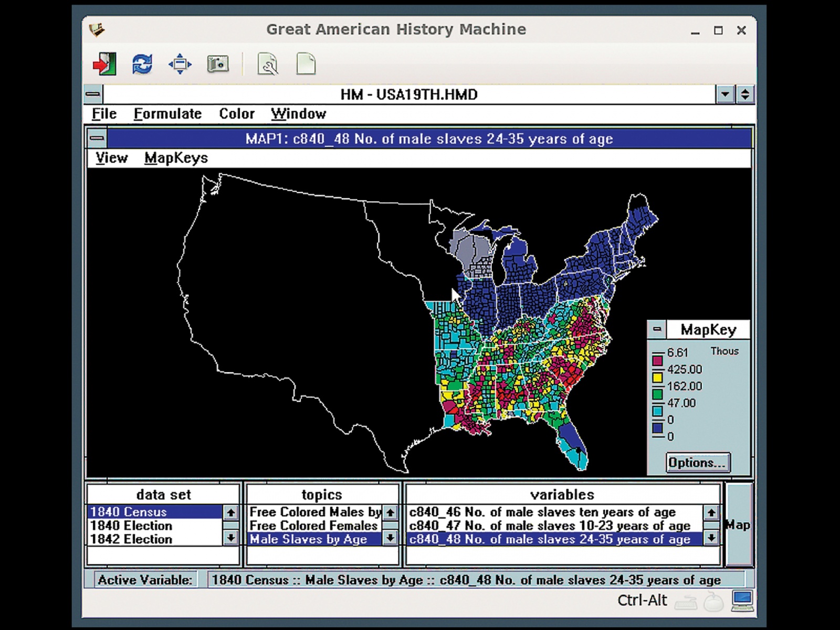
Task: Click the keyboard indicator icon near Ctrl-Alt
Action: click(x=686, y=603)
